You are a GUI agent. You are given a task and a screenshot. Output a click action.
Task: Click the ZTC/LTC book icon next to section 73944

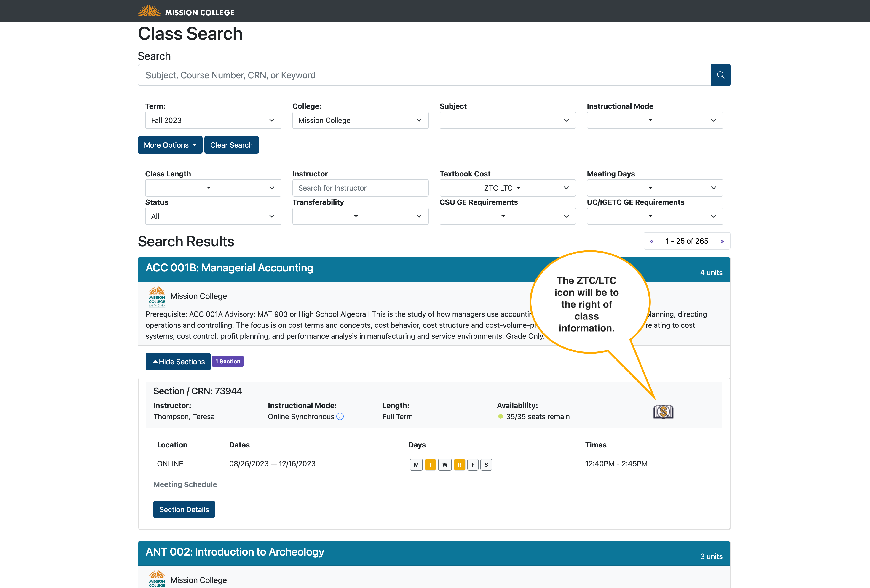click(663, 412)
